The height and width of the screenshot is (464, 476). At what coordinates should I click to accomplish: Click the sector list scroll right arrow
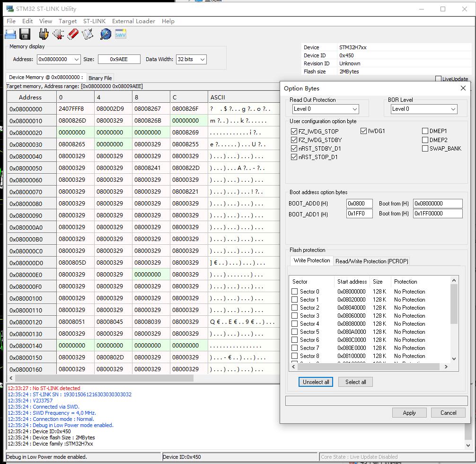tap(446, 367)
